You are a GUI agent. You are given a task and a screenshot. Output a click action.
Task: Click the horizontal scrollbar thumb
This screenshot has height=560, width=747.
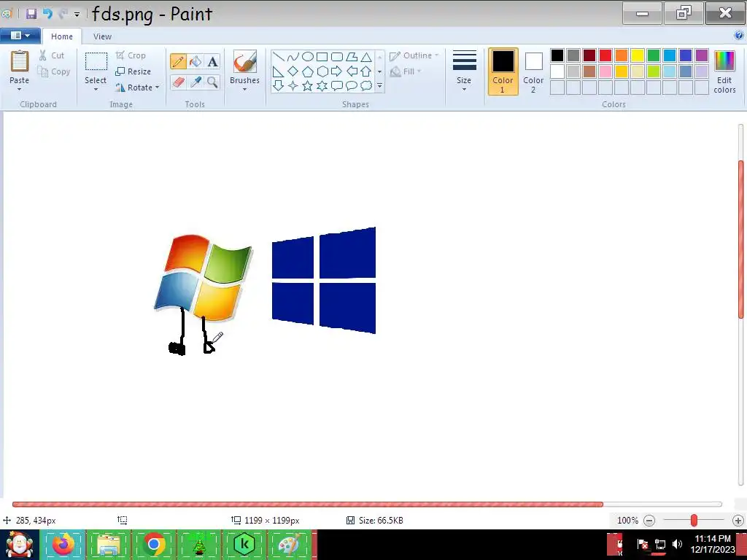point(308,505)
